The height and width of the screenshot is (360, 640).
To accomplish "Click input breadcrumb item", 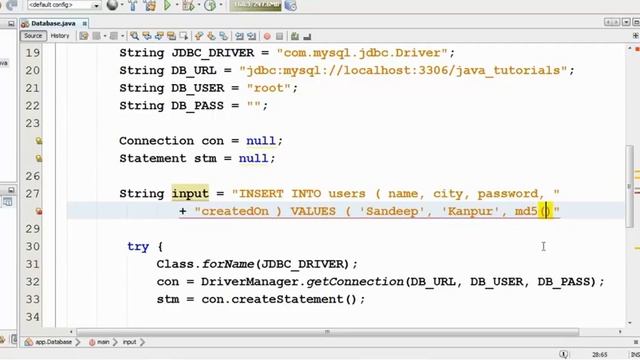I will coord(129,342).
